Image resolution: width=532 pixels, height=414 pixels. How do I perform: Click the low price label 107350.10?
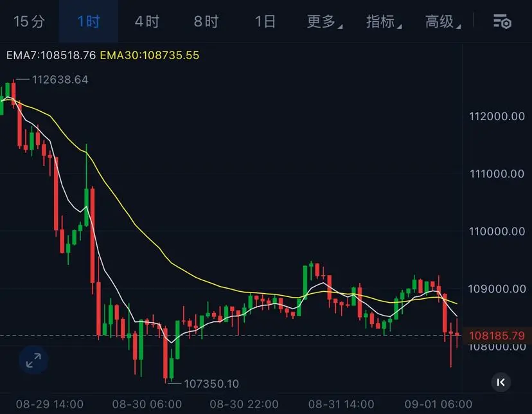click(x=211, y=384)
